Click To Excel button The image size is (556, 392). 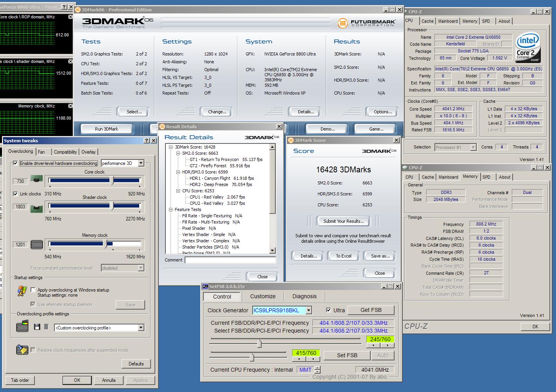point(344,256)
